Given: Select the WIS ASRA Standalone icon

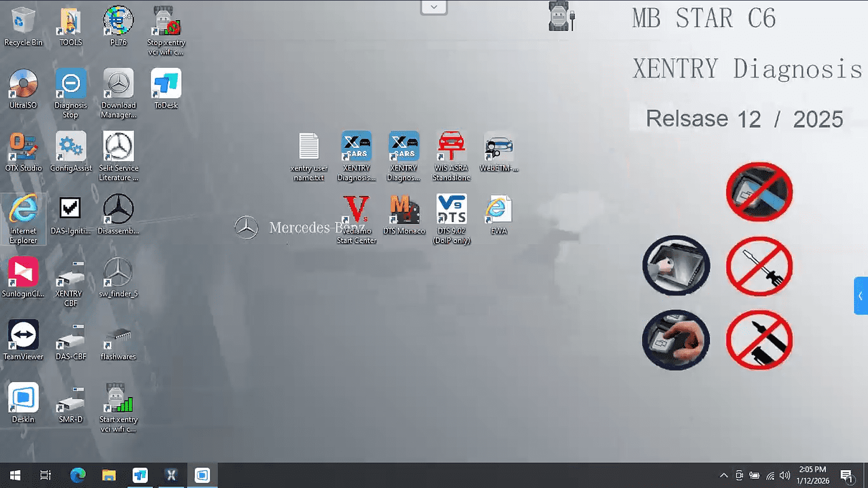Looking at the screenshot, I should coord(451,148).
